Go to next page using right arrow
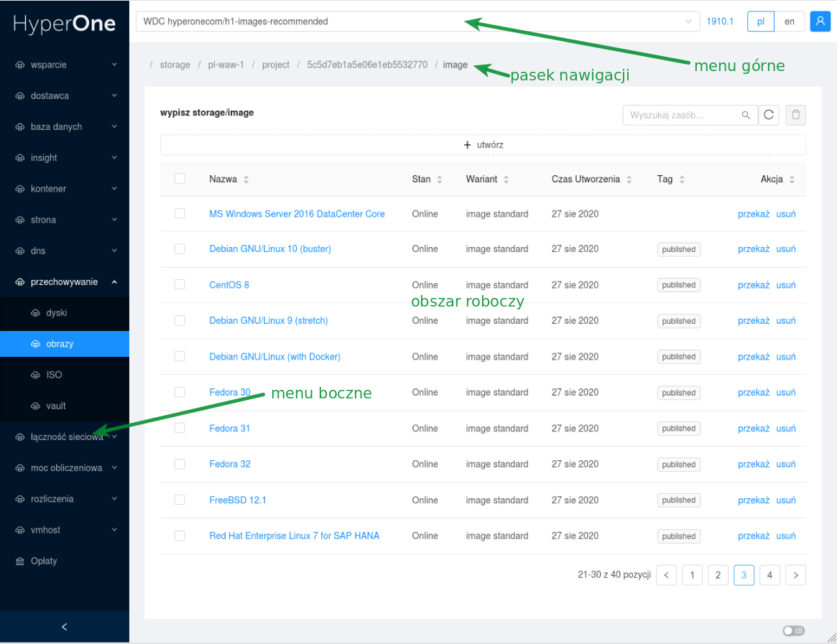The height and width of the screenshot is (644, 837). [795, 575]
